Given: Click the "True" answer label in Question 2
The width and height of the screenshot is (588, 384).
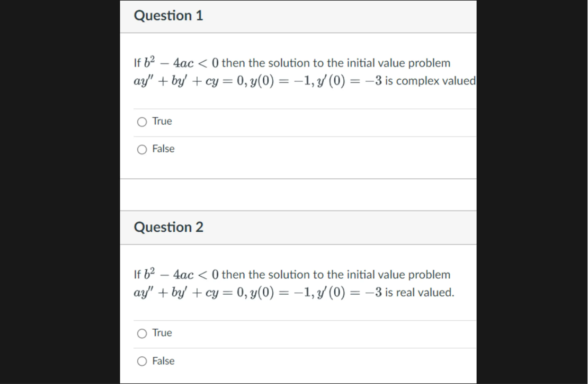Looking at the screenshot, I should (162, 333).
